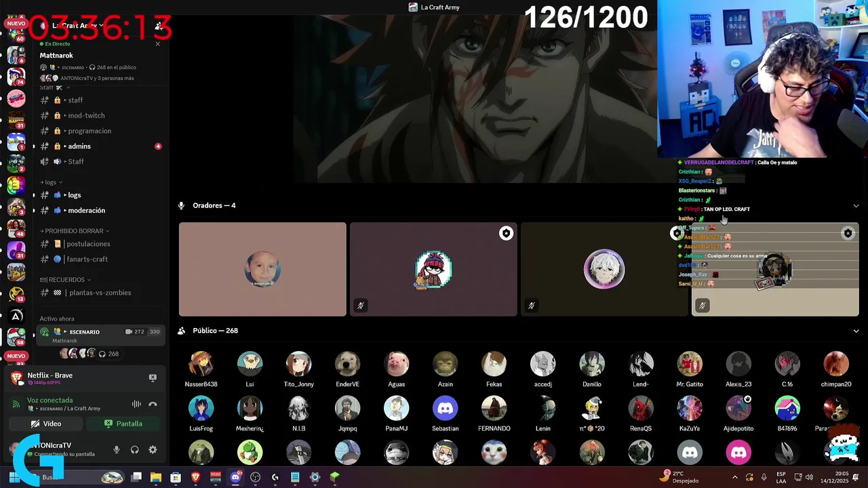The height and width of the screenshot is (488, 868).
Task: Open audience member Sebastian Discord avatar
Action: pos(445,409)
